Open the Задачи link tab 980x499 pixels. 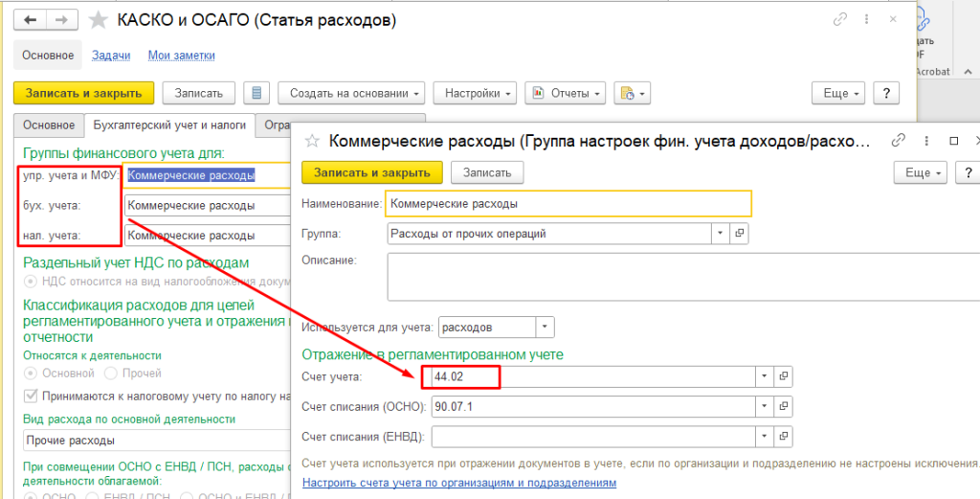(x=111, y=56)
